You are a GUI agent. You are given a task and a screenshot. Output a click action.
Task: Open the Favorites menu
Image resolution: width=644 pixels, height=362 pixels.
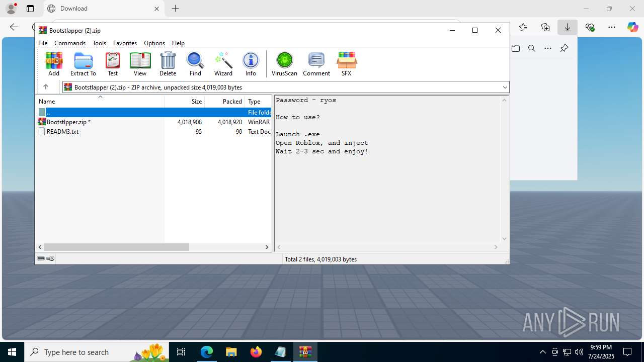click(125, 43)
